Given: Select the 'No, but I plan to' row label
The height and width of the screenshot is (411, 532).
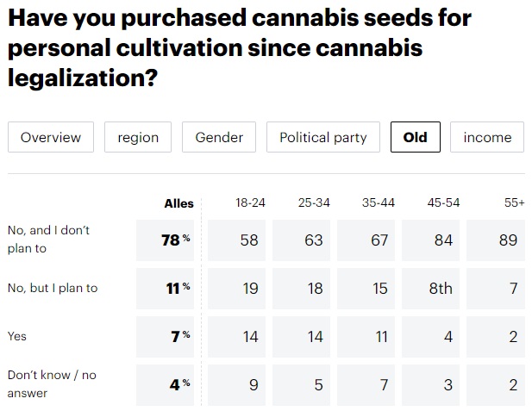Looking at the screenshot, I should pyautogui.click(x=53, y=288).
